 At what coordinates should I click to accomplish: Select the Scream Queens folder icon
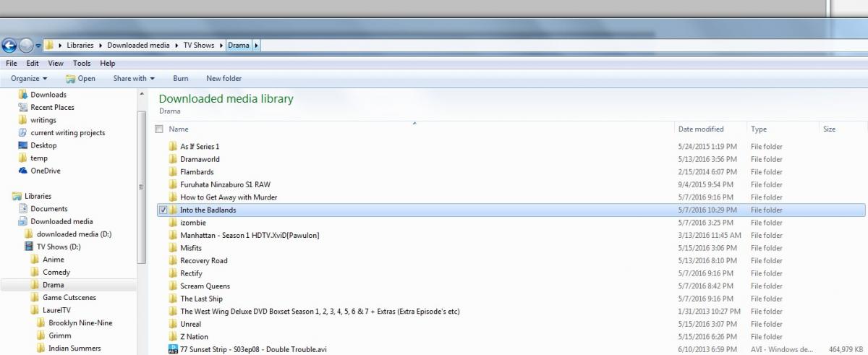(x=172, y=286)
